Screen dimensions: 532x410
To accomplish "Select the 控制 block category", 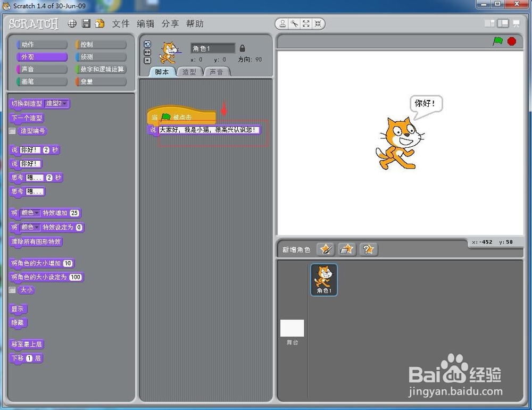I will click(101, 45).
